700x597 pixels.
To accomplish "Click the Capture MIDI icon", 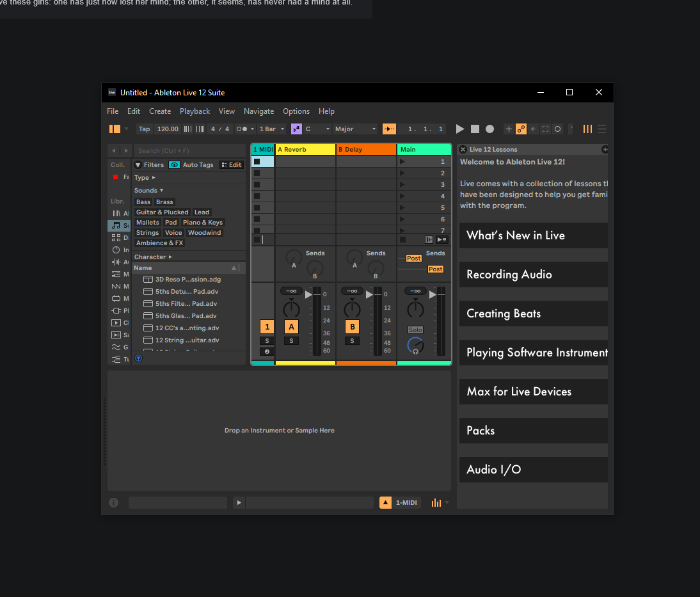I will pos(546,129).
